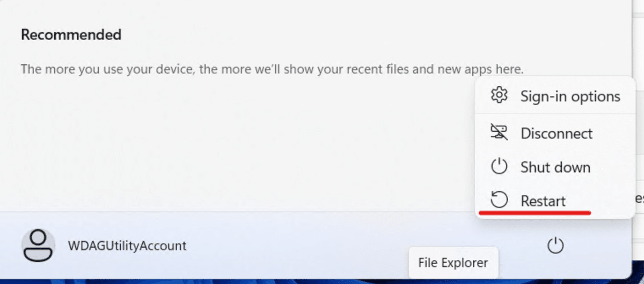Click the Disconnect monitor icon

499,132
